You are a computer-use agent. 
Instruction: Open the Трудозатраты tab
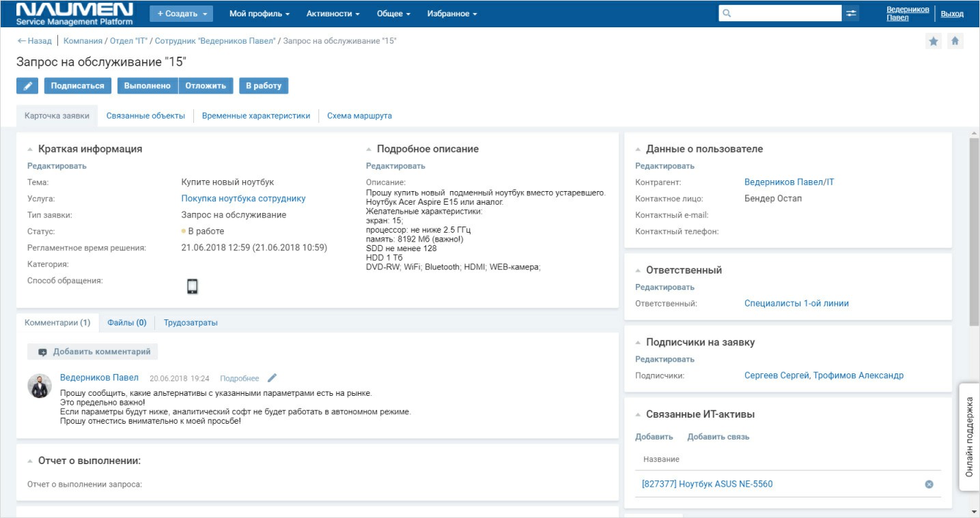click(x=191, y=323)
